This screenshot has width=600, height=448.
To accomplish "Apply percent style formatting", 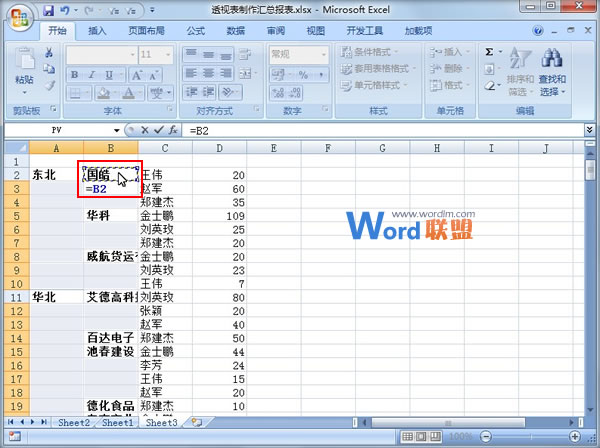I will click(x=303, y=75).
